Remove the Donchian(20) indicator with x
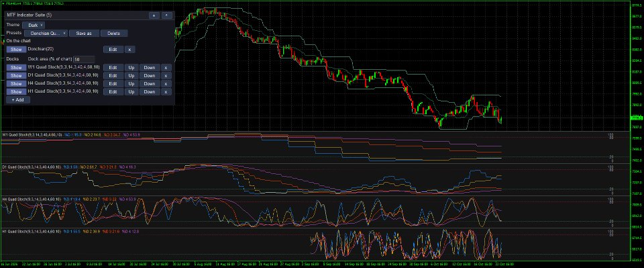Image resolution: width=644 pixels, height=268 pixels. click(x=129, y=49)
